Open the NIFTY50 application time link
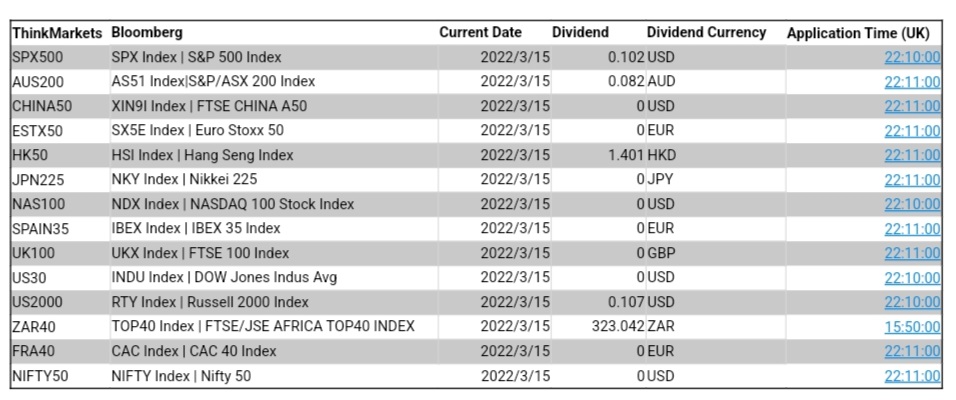The width and height of the screenshot is (956, 400). point(912,376)
